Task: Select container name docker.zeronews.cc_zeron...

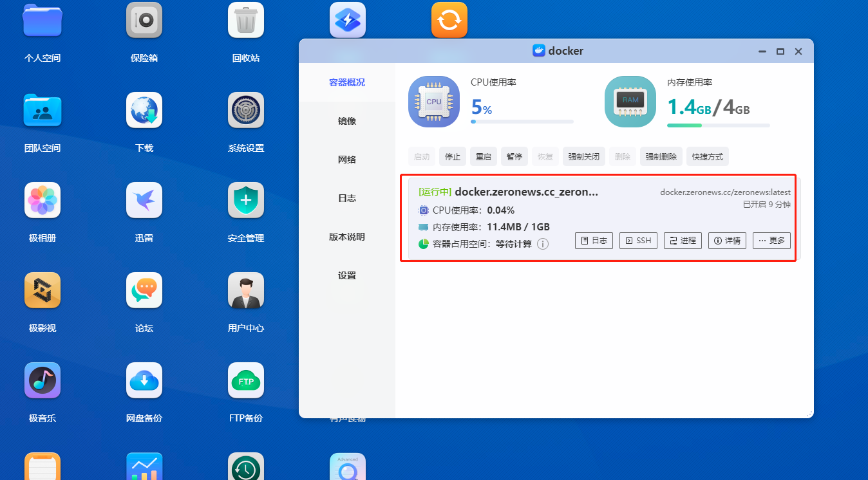Action: (527, 192)
